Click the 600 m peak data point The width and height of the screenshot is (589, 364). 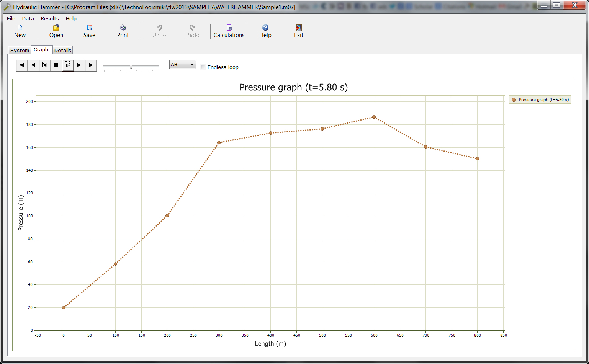374,117
